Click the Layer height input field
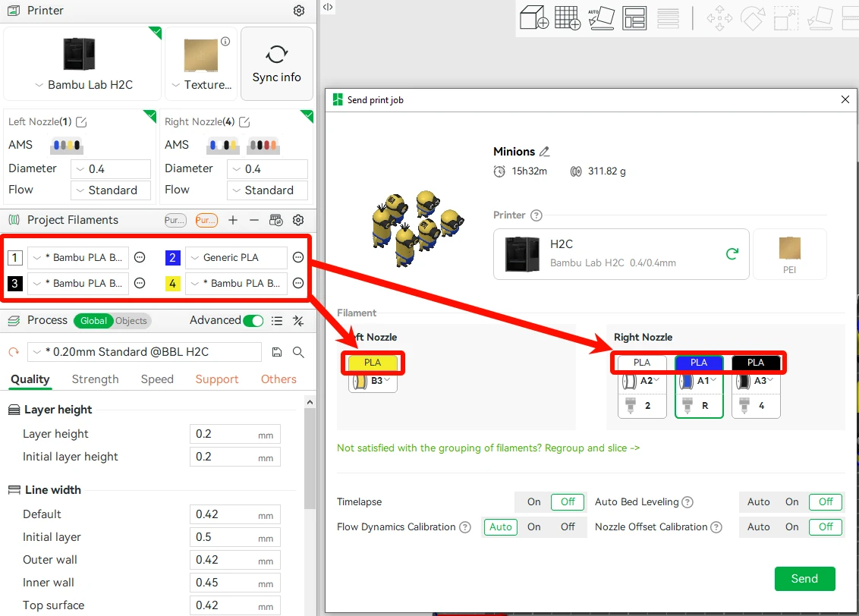859x616 pixels. (235, 434)
